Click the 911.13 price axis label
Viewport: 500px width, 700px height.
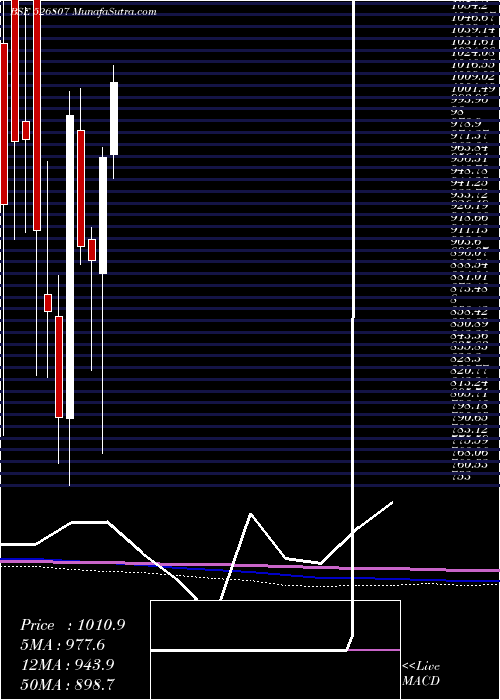tap(470, 230)
